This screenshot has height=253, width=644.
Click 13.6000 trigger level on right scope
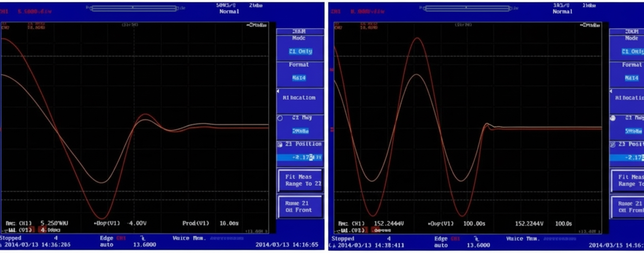pyautogui.click(x=478, y=245)
